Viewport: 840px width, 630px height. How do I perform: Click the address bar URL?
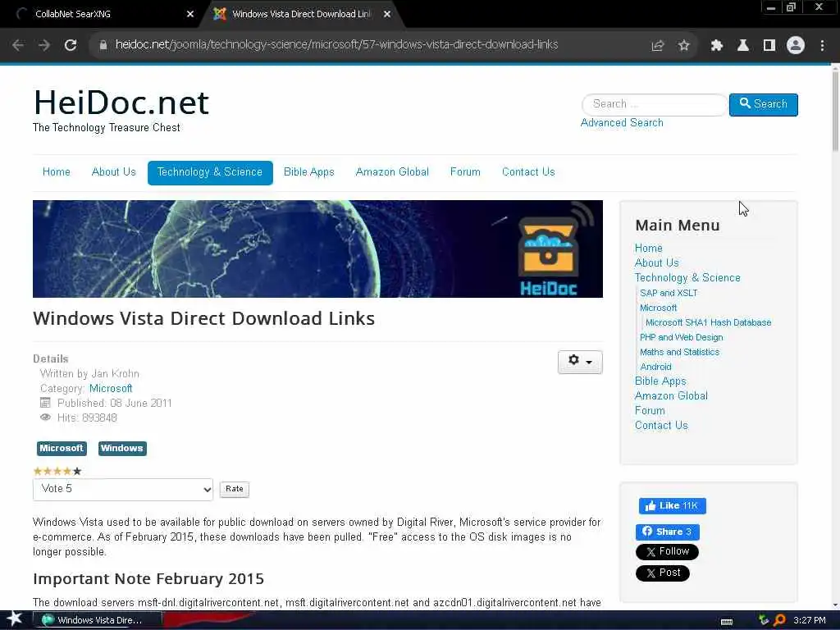point(336,45)
